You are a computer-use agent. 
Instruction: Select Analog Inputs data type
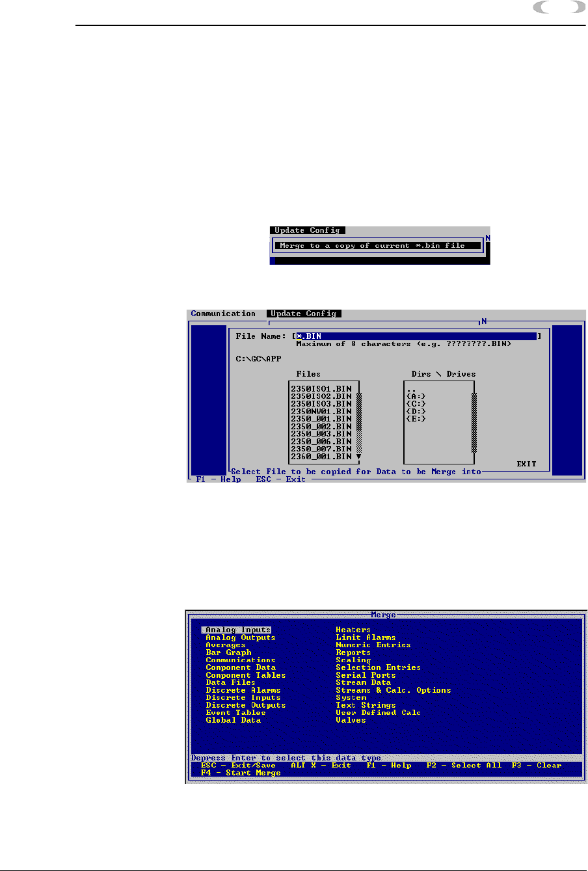pos(237,630)
